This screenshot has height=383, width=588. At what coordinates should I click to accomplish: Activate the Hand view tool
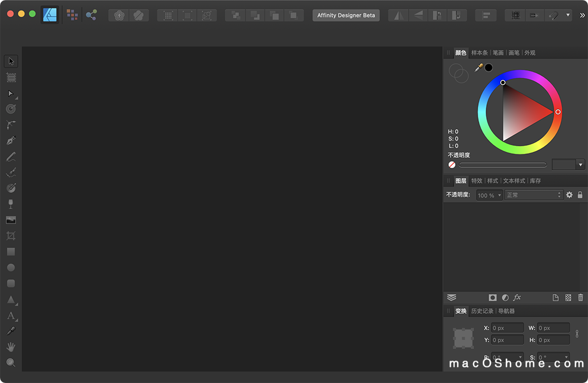click(10, 347)
